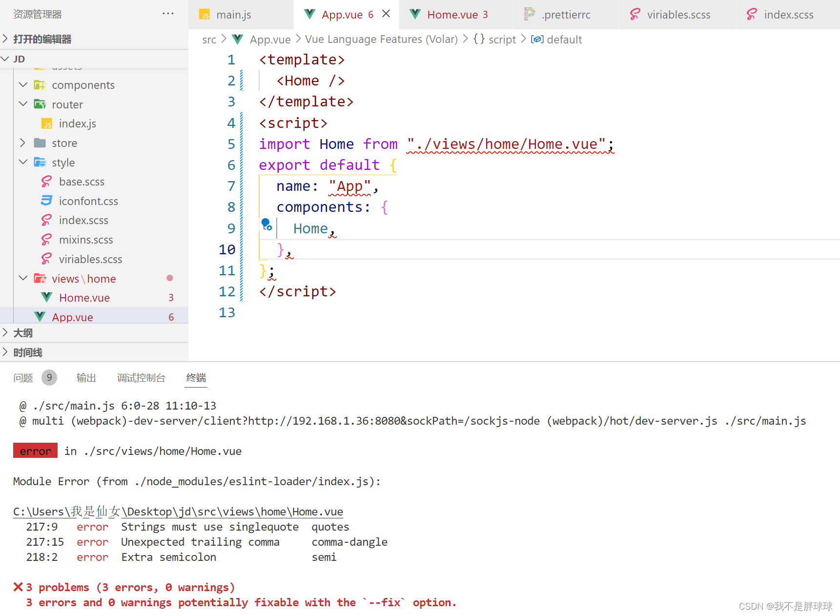This screenshot has height=616, width=840.
Task: Collapse the views\home folder chevron
Action: pos(23,278)
